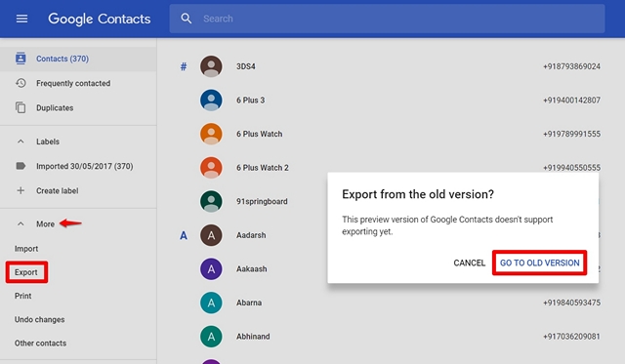Collapse the Labels section chevron
Image resolution: width=625 pixels, height=364 pixels.
point(21,142)
